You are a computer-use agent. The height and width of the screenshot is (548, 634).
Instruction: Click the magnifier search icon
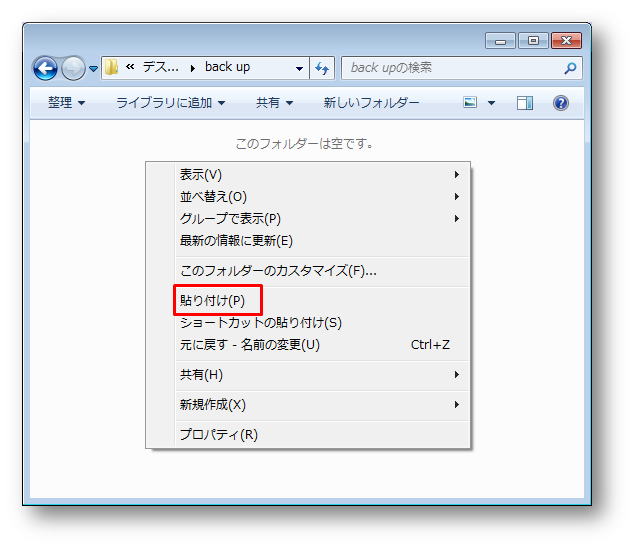tap(570, 68)
